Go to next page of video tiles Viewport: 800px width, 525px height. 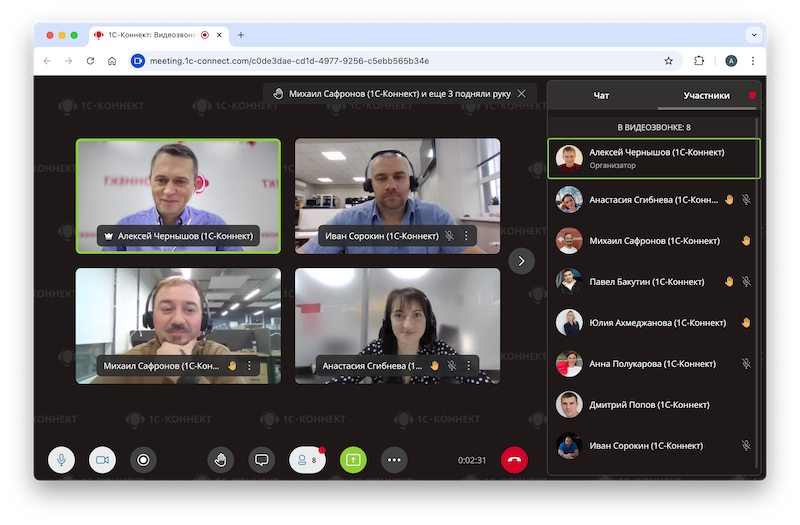521,260
